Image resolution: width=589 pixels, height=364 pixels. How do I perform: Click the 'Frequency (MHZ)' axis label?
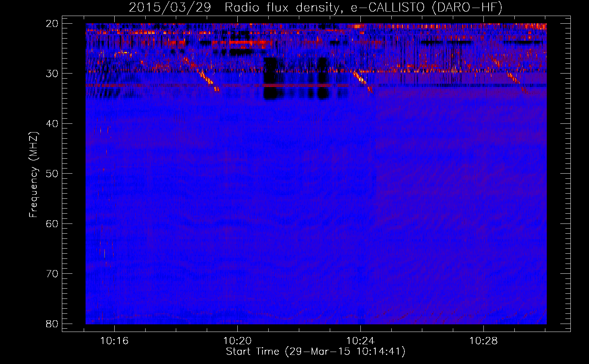[33, 175]
